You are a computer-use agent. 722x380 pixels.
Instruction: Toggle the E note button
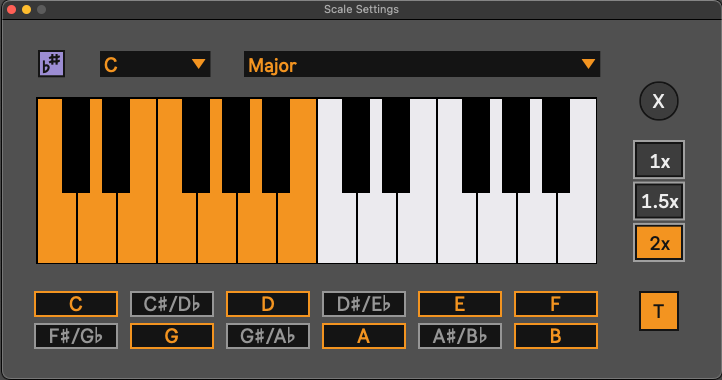(460, 304)
